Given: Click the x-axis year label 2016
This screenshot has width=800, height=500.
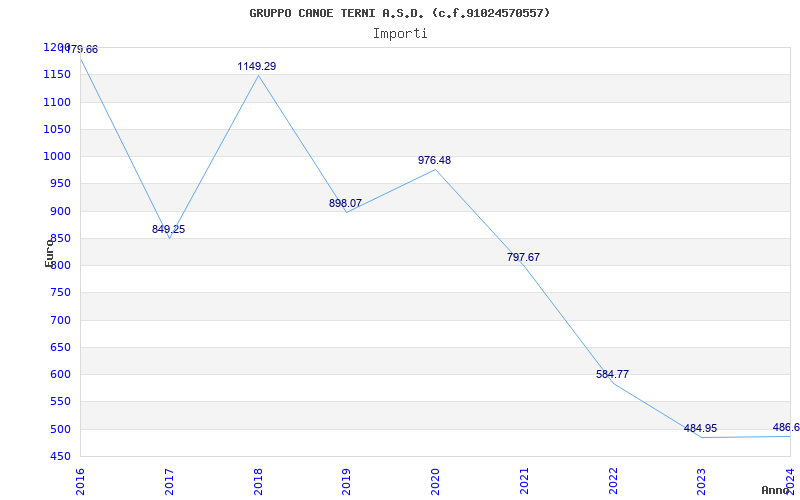Looking at the screenshot, I should (x=81, y=481).
